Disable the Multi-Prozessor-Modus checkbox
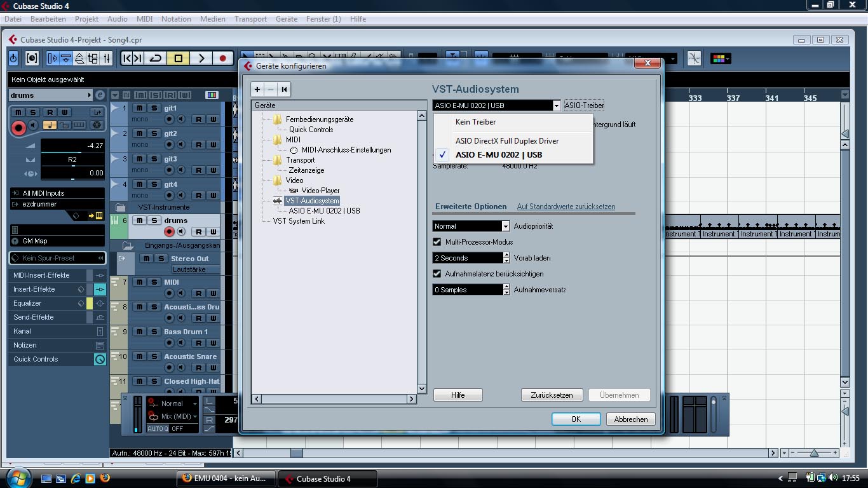868x488 pixels. pyautogui.click(x=437, y=242)
